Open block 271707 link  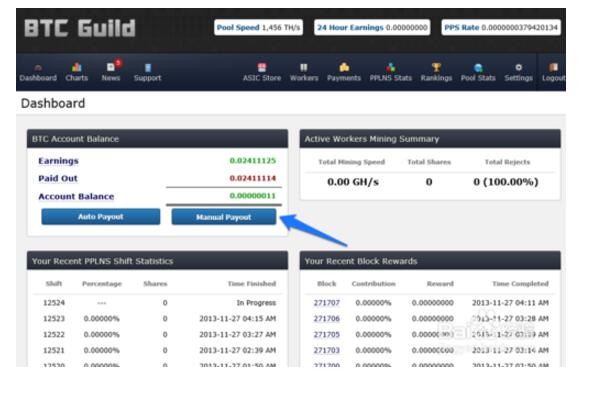327,303
